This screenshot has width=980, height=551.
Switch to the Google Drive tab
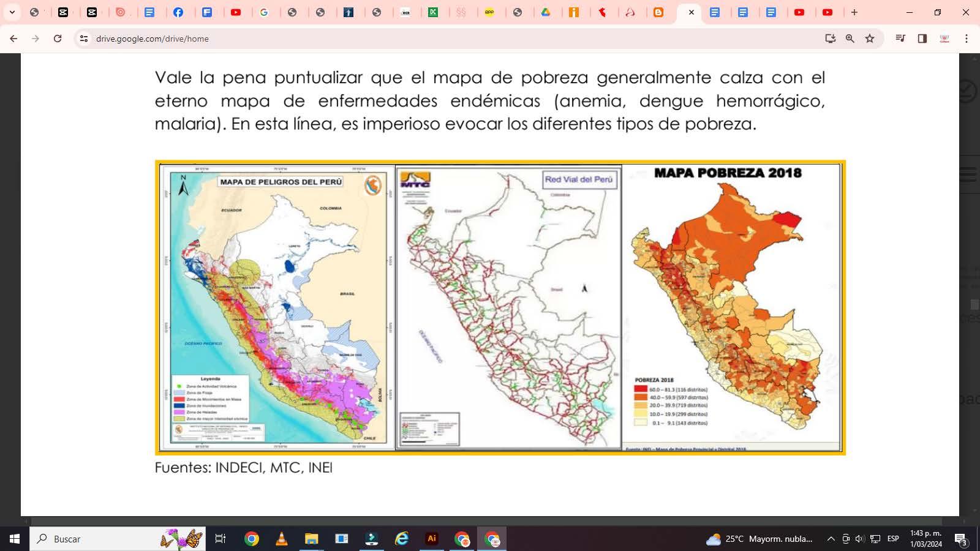coord(546,12)
